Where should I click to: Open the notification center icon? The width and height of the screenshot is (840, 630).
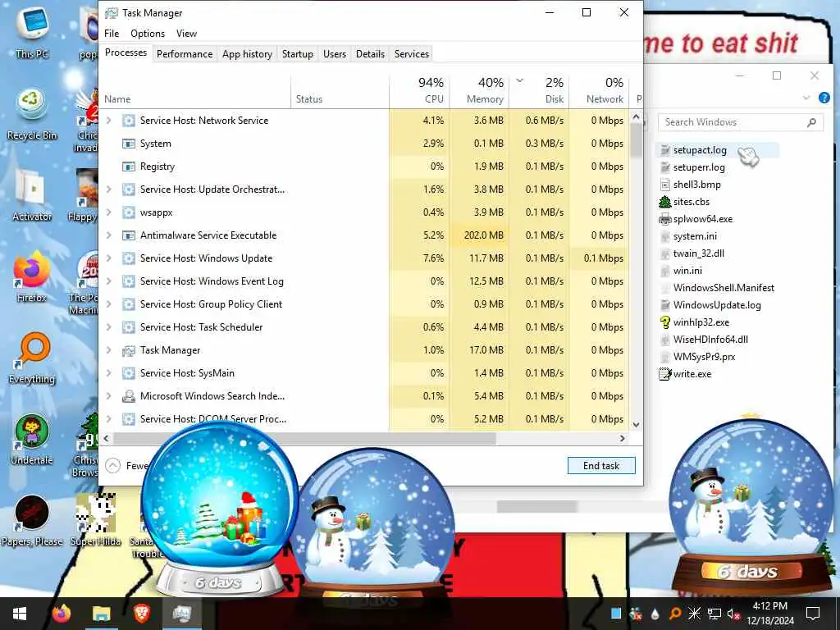[x=813, y=614]
